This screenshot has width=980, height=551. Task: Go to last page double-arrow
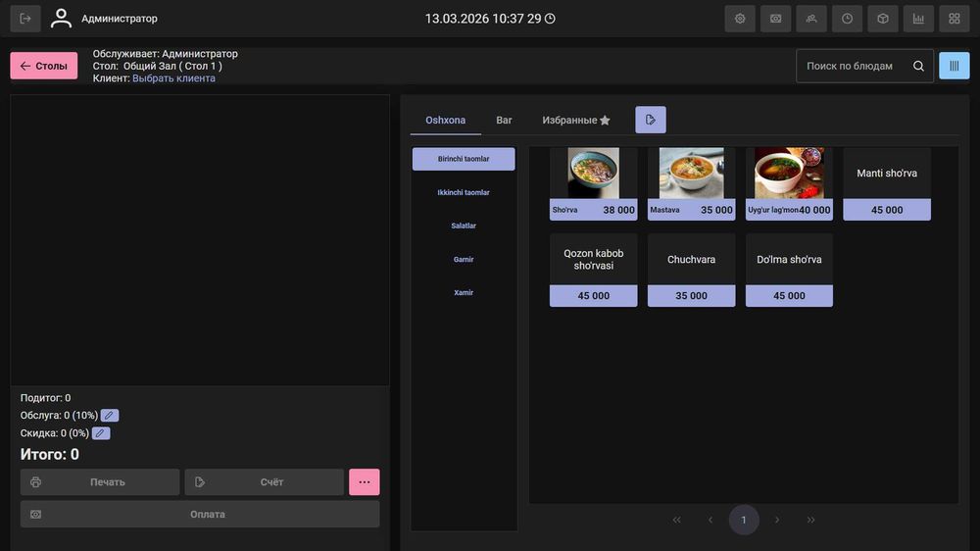[810, 520]
